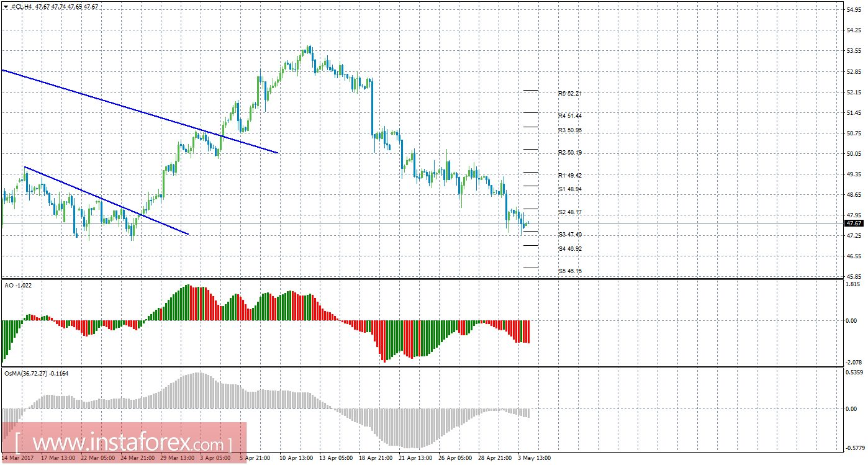Click the S4 46.92 pivot label
This screenshot has width=868, height=465.
[x=569, y=249]
